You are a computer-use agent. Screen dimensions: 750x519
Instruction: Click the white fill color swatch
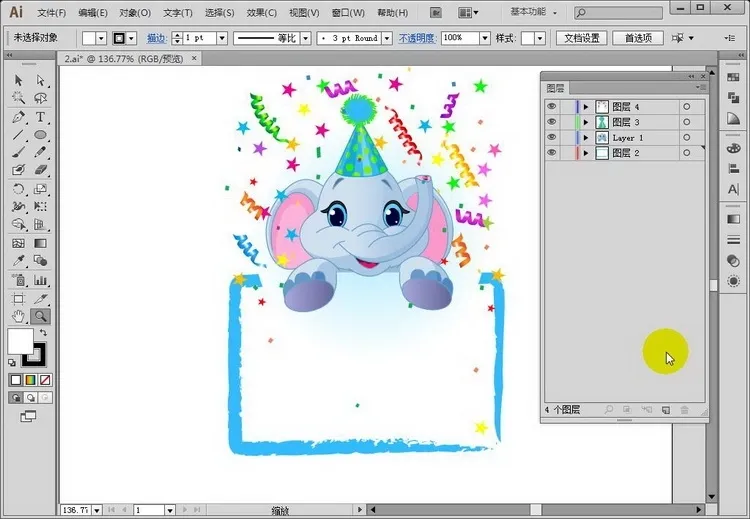(x=19, y=340)
